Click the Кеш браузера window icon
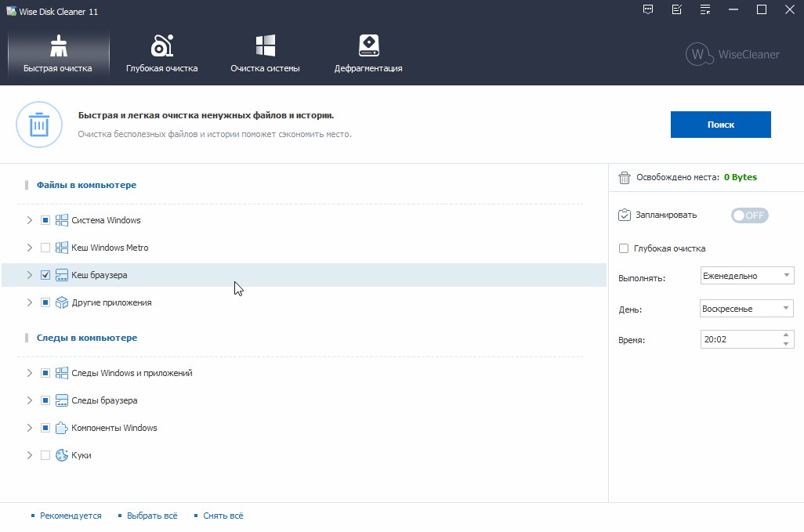Image resolution: width=804 pixels, height=532 pixels. [x=62, y=275]
